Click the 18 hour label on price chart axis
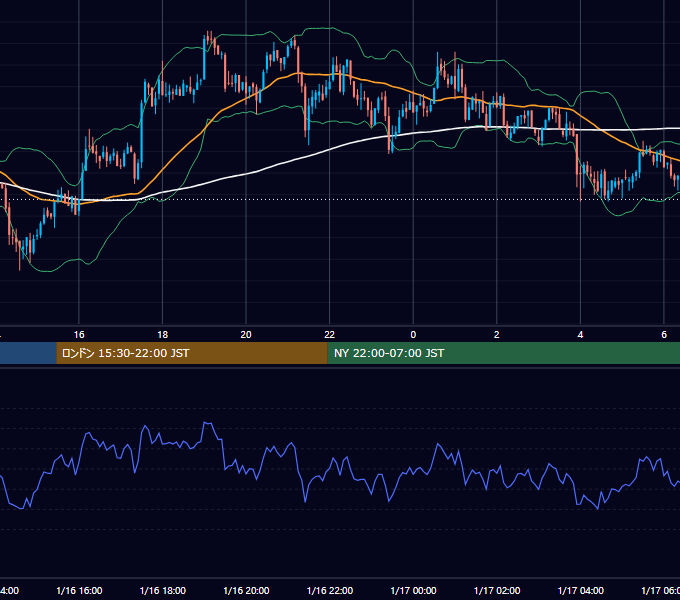The image size is (680, 600). [163, 335]
